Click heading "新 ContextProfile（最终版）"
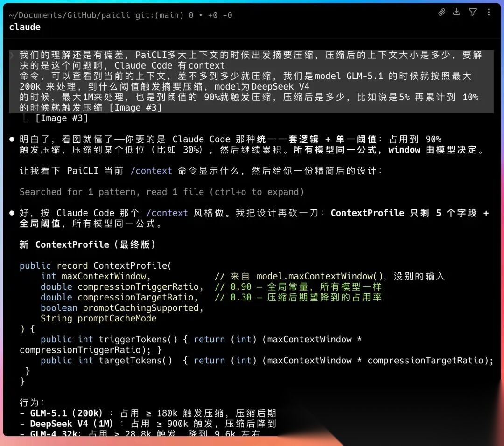 pos(88,244)
